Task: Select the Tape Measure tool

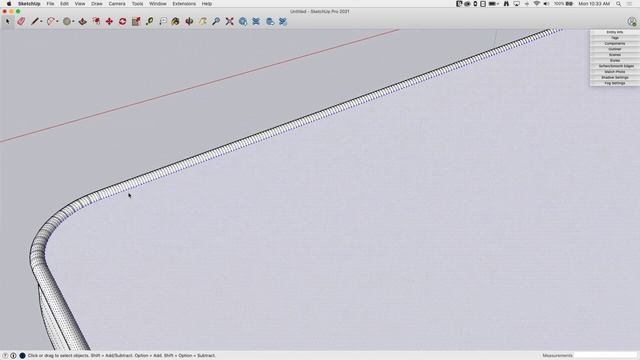Action: pyautogui.click(x=149, y=21)
